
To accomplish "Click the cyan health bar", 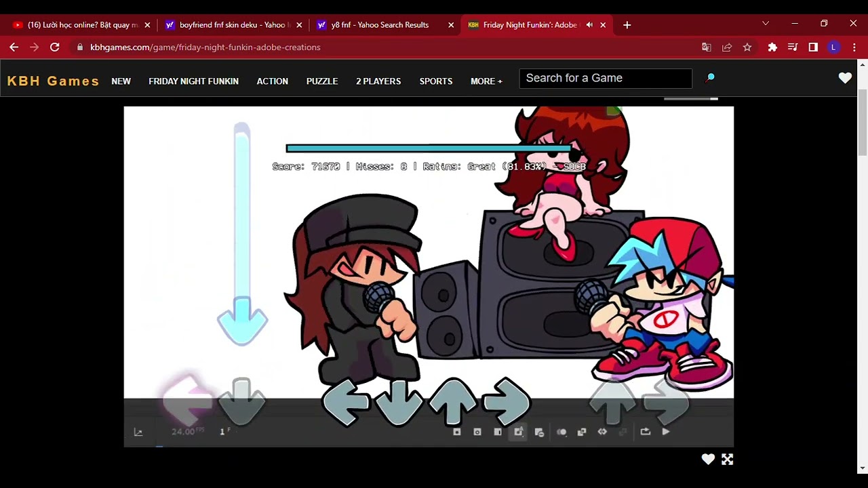I will 429,148.
